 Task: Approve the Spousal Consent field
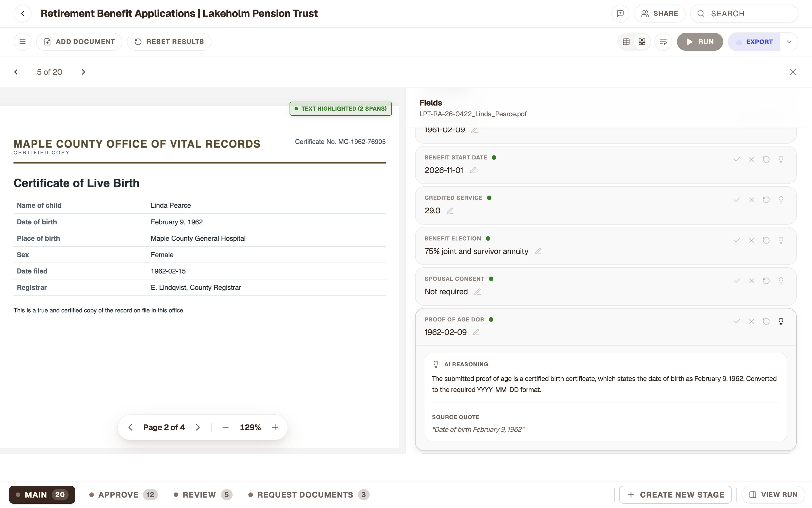(x=737, y=281)
